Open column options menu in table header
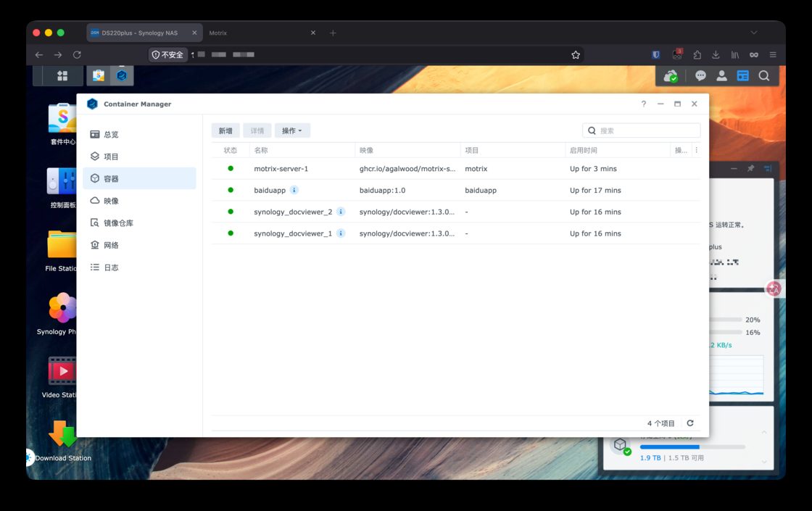The width and height of the screenshot is (812, 511). [697, 150]
